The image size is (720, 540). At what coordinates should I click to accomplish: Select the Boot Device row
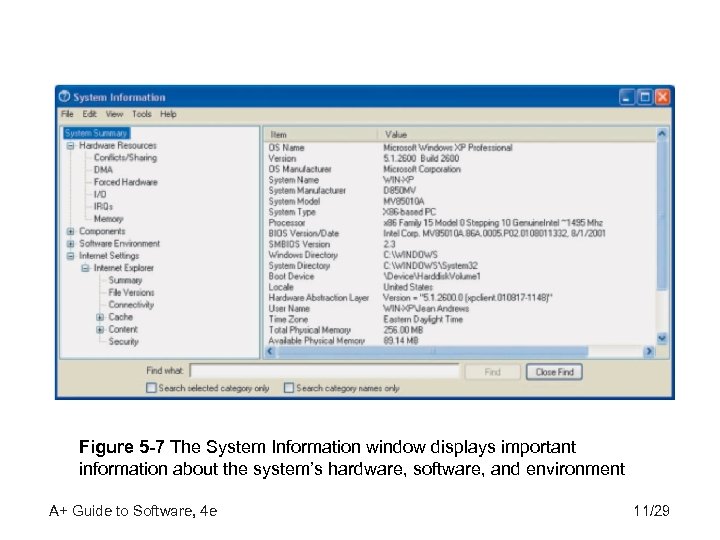tap(460, 276)
